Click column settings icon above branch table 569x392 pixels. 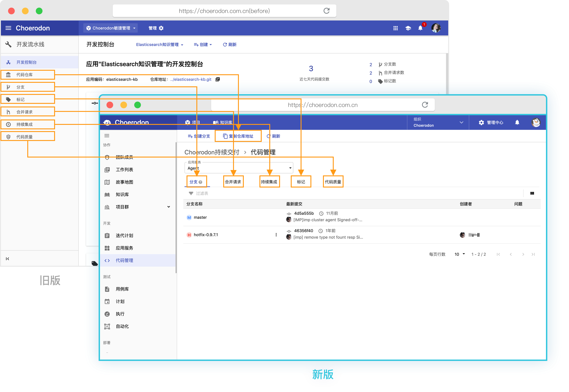[x=532, y=193]
